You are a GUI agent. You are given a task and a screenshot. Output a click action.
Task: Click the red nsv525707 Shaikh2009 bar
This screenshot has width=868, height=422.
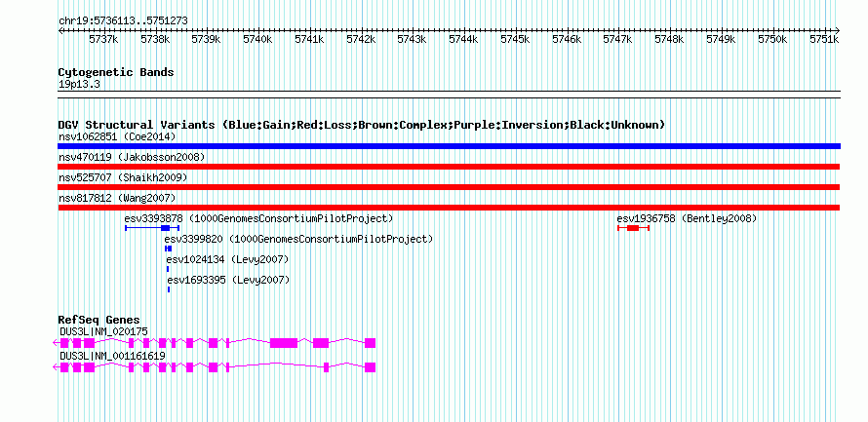tap(449, 187)
